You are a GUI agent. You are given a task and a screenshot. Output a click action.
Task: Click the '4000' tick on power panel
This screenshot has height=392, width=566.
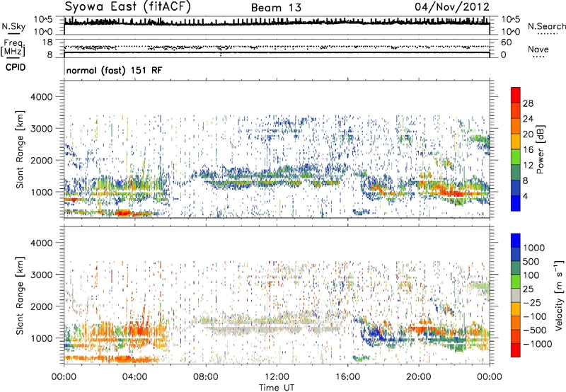42,97
